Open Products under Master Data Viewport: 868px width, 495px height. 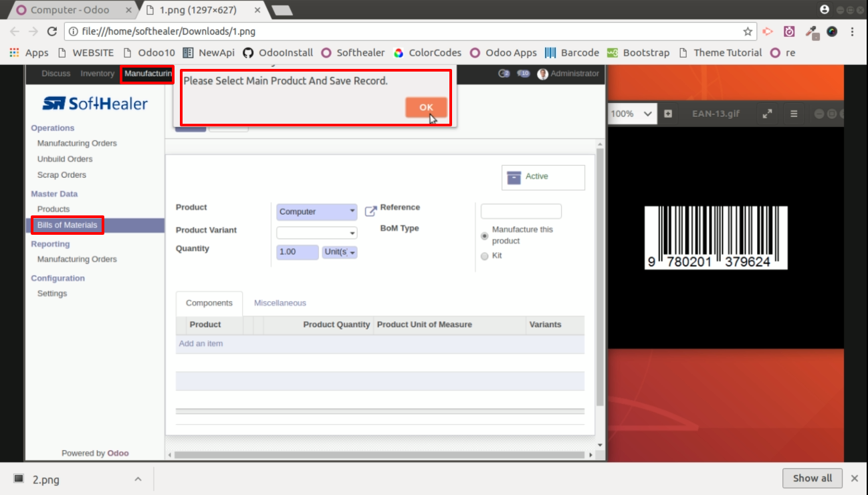click(x=53, y=209)
